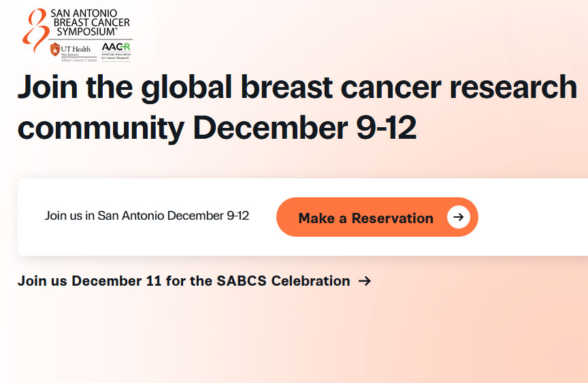The height and width of the screenshot is (383, 588).
Task: Click the arrow after the SABCS Celebration link
Action: pos(365,281)
